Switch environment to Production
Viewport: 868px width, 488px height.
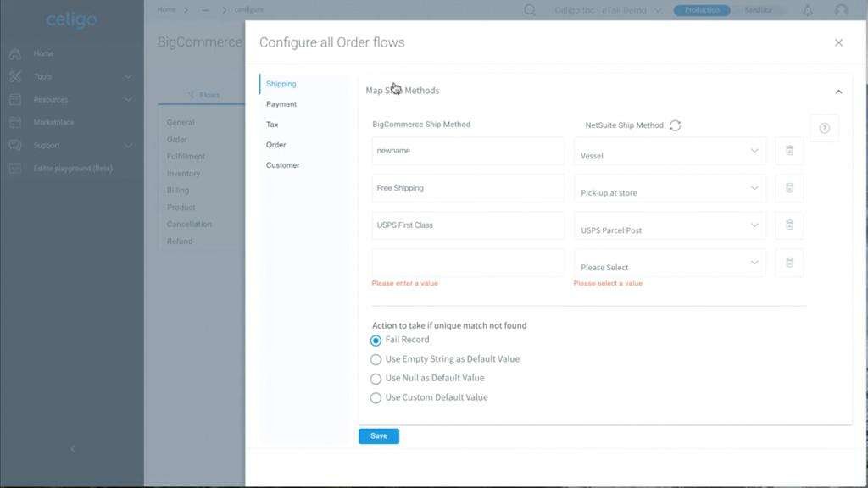[701, 10]
